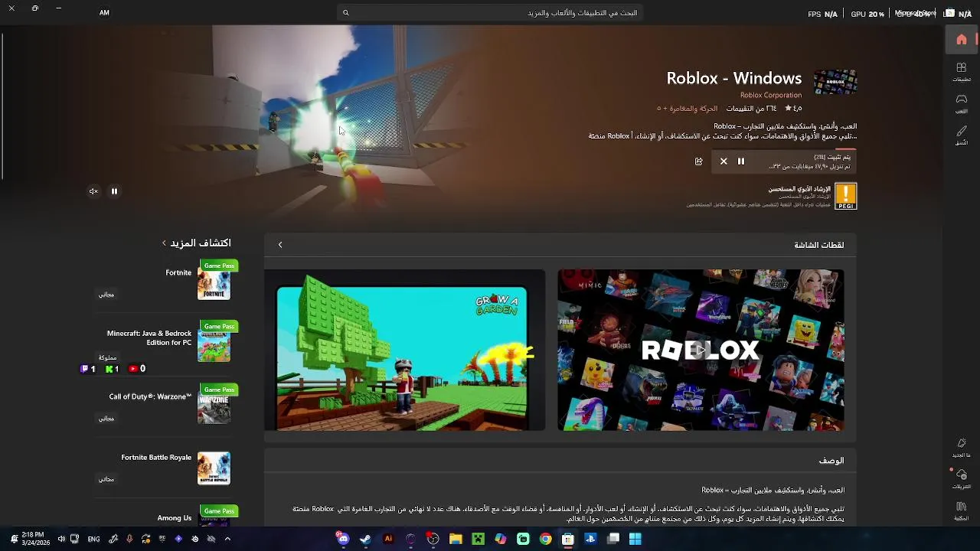The image size is (980, 551).
Task: Click the Fortnite game cover icon
Action: 214,285
